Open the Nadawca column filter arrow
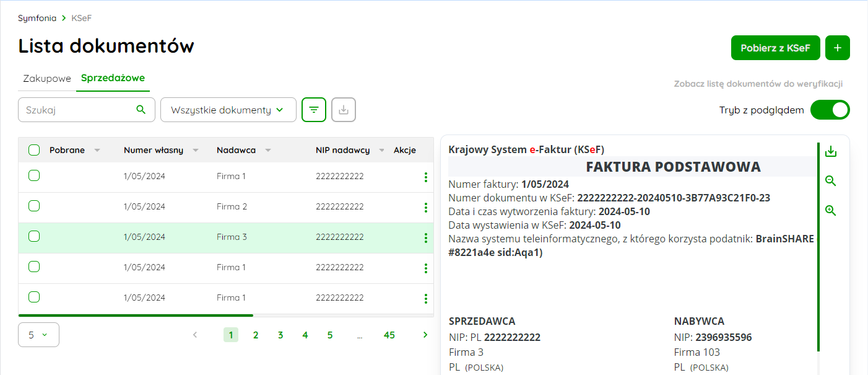 tap(268, 151)
